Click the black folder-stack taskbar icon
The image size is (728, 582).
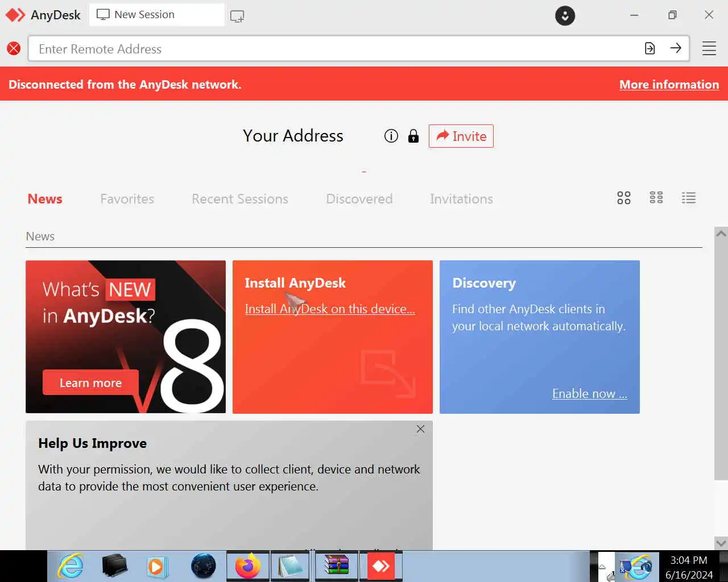click(x=115, y=566)
